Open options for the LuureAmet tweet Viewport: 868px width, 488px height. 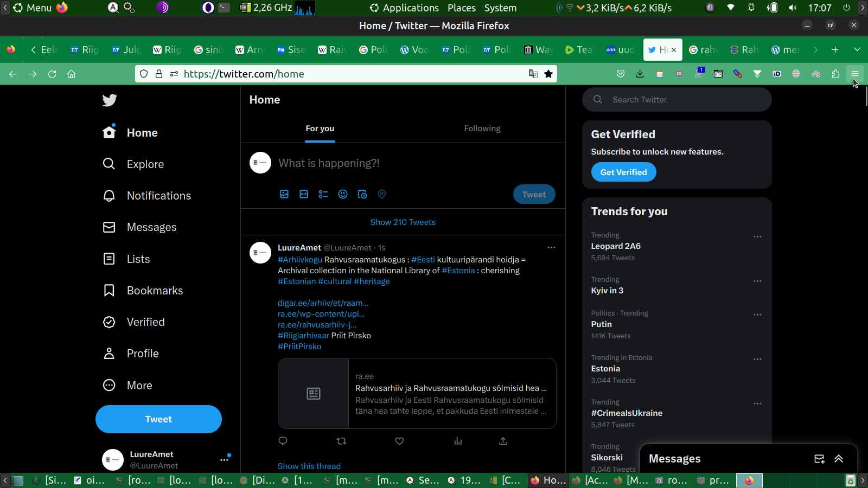pyautogui.click(x=551, y=248)
